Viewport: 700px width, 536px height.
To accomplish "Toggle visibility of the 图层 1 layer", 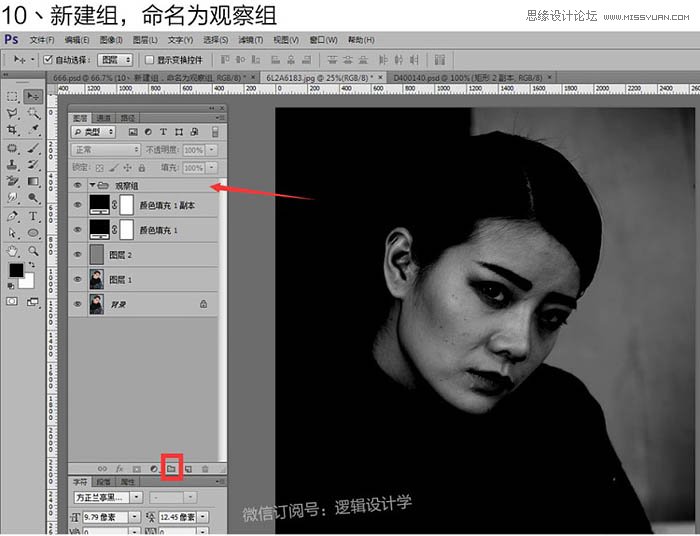I will coord(78,279).
